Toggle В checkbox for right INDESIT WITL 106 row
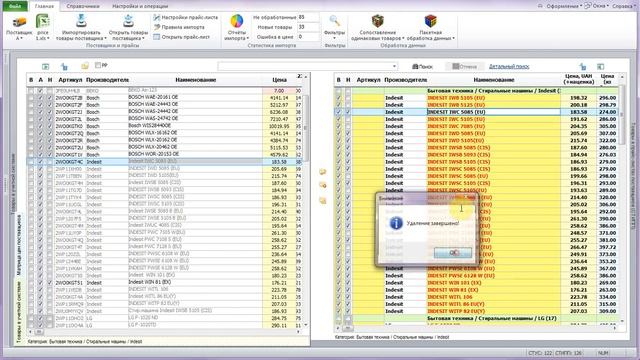The width and height of the screenshot is (640, 360). pyautogui.click(x=338, y=297)
